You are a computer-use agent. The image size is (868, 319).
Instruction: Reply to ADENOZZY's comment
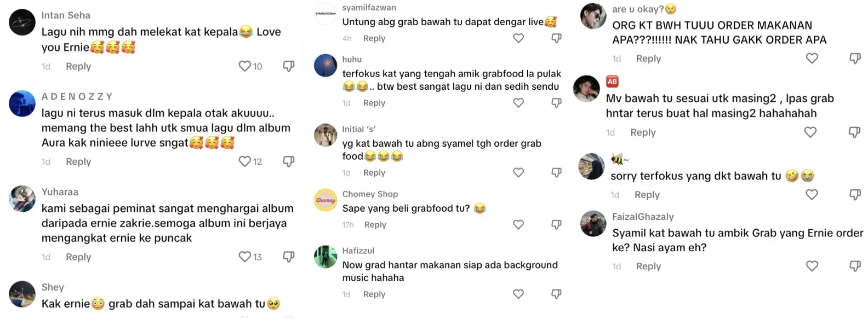(x=78, y=161)
